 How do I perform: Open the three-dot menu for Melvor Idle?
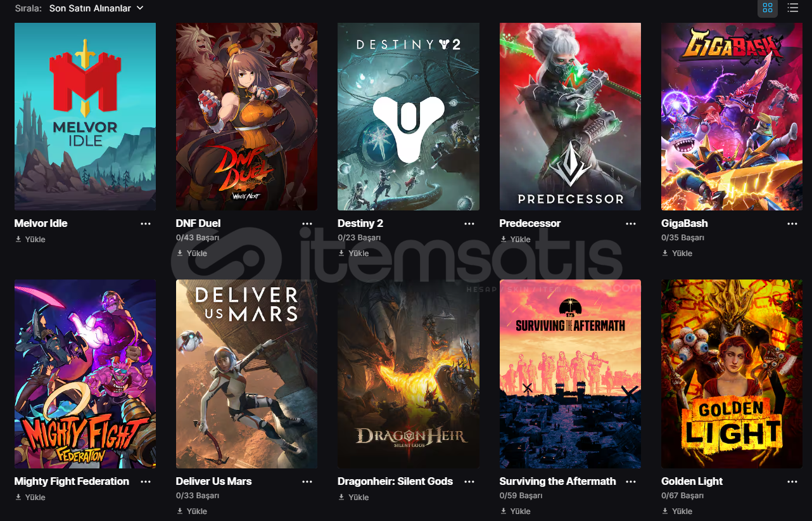[x=146, y=224]
